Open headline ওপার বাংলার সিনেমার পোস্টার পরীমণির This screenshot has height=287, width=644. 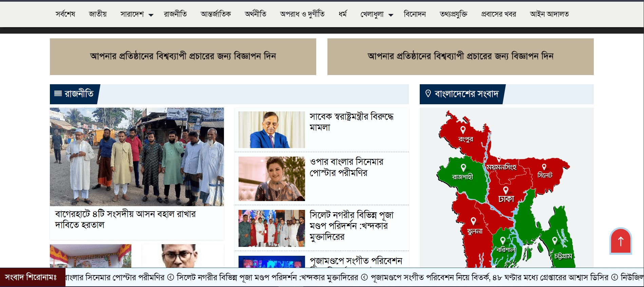pos(346,167)
